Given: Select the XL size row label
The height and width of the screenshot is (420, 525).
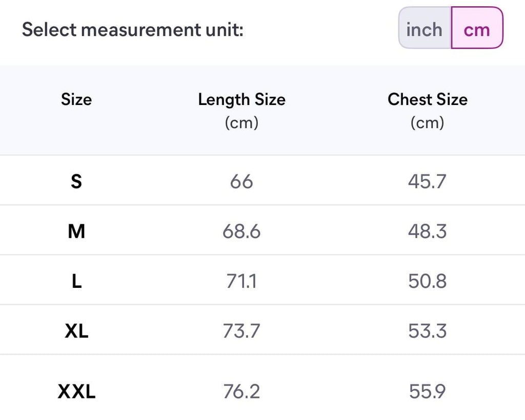Looking at the screenshot, I should click(76, 331).
